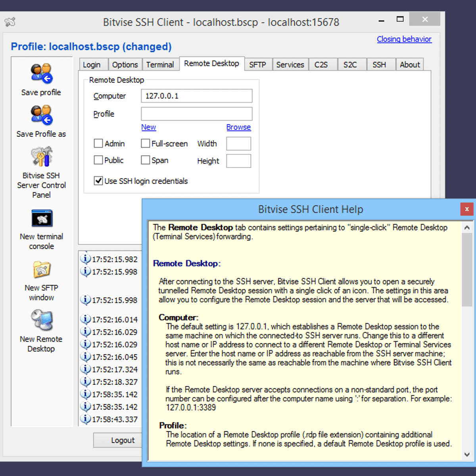Click the Height input field
Image resolution: width=476 pixels, height=476 pixels.
point(238,161)
